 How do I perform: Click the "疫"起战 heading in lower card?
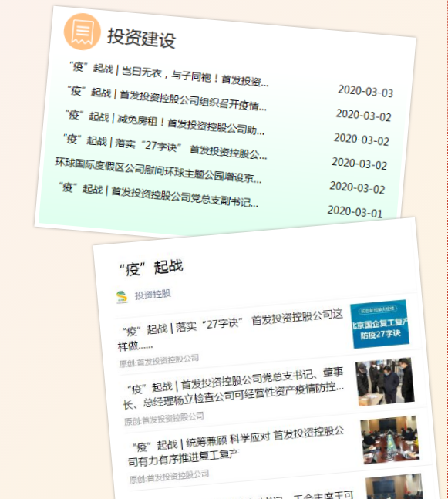(x=151, y=268)
